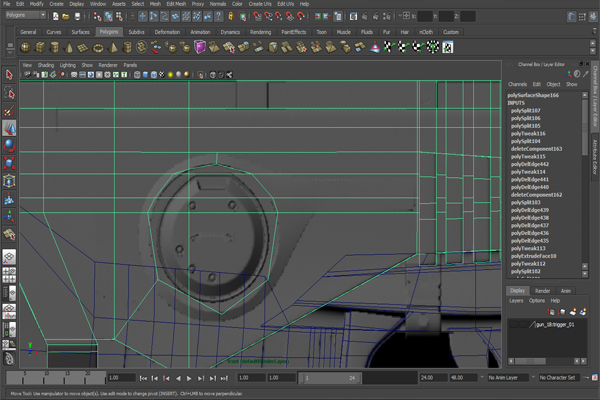Open the Mesh menu
The image size is (600, 400).
[x=155, y=4]
